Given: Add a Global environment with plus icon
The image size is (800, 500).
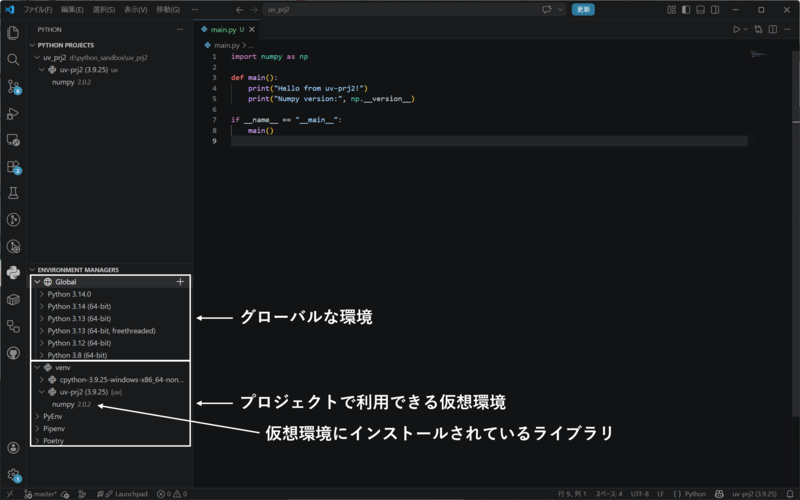Looking at the screenshot, I should click(x=180, y=282).
